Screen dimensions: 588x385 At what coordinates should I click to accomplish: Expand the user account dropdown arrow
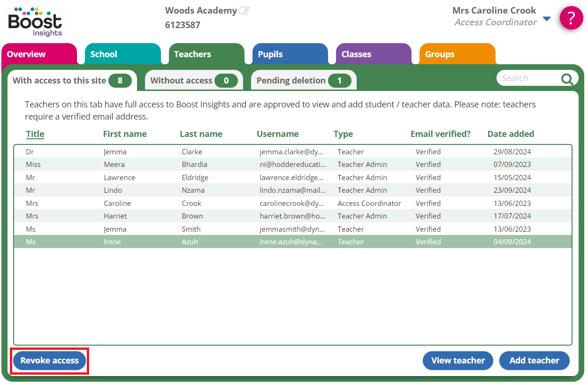[x=547, y=19]
